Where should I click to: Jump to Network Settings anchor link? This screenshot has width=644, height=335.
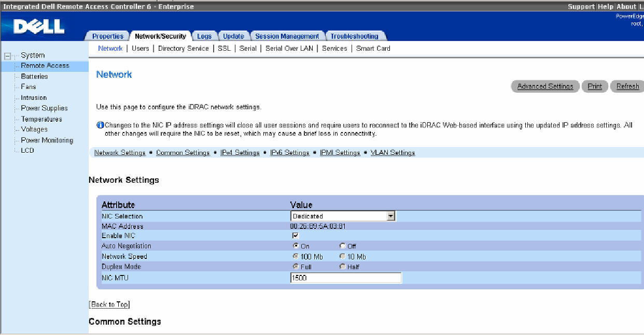point(120,153)
